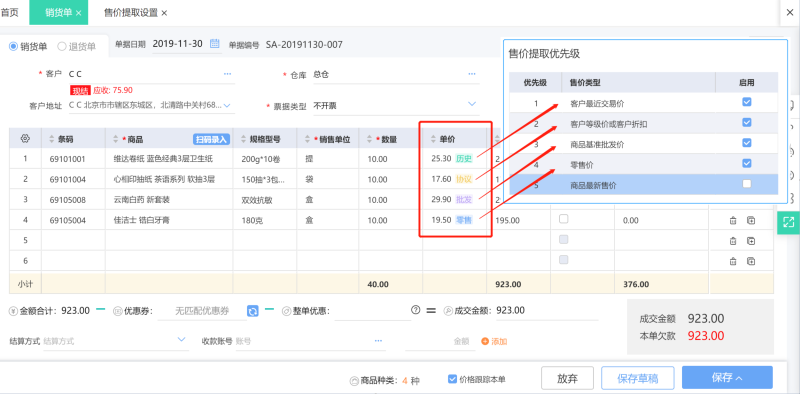The width and height of the screenshot is (800, 394).
Task: Open the 结算方式 dropdown
Action: click(182, 340)
